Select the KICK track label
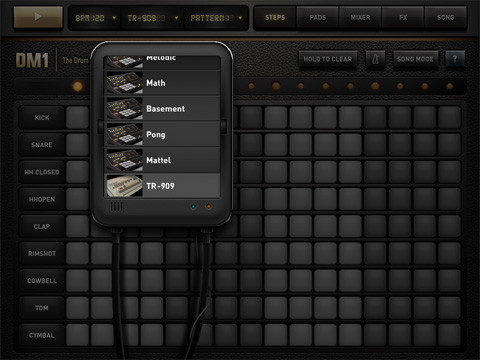Viewport: 480px width, 360px height. [42, 118]
